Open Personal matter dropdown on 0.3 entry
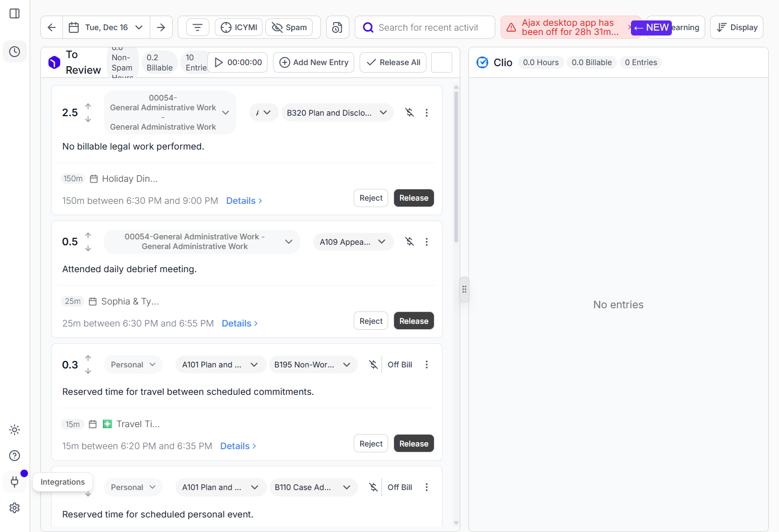Screen dimensions: 779x532 (133, 365)
